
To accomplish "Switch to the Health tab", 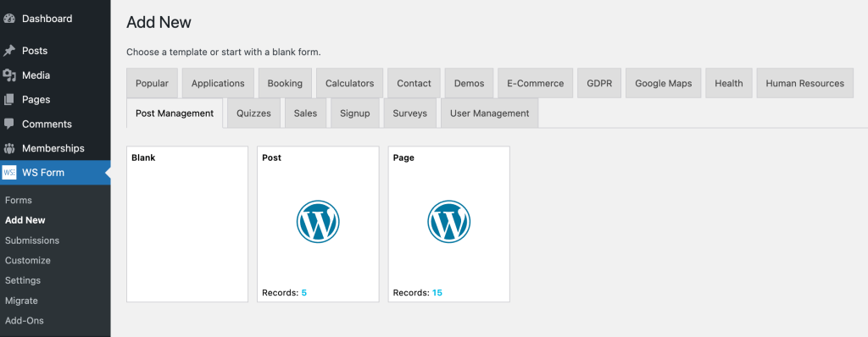I will [x=728, y=83].
